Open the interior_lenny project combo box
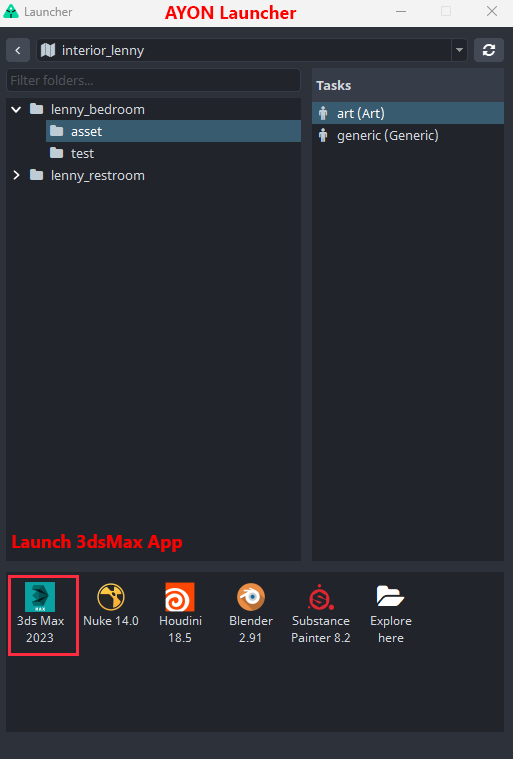 pyautogui.click(x=252, y=50)
